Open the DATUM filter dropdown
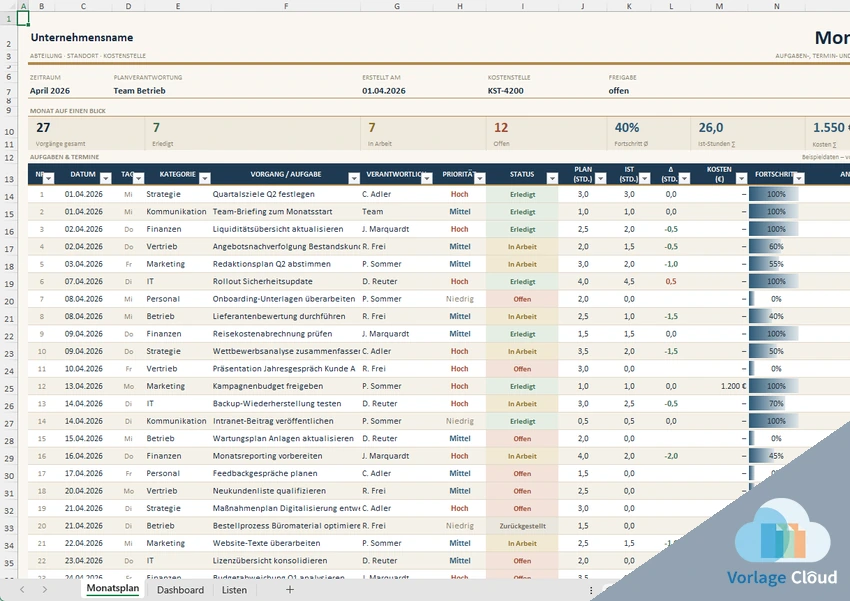Image resolution: width=850 pixels, height=601 pixels. point(106,178)
